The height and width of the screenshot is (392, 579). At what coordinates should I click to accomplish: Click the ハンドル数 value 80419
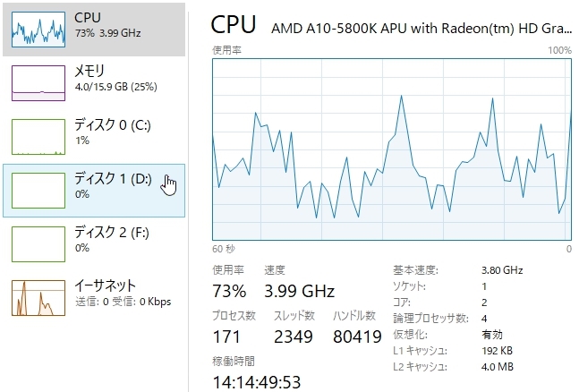pyautogui.click(x=356, y=337)
